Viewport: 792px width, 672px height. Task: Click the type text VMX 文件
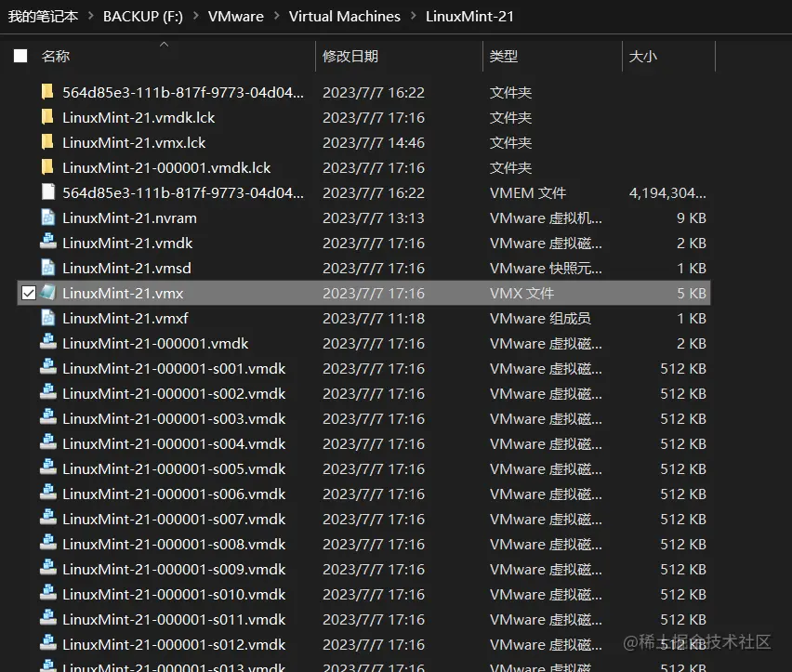click(x=521, y=294)
